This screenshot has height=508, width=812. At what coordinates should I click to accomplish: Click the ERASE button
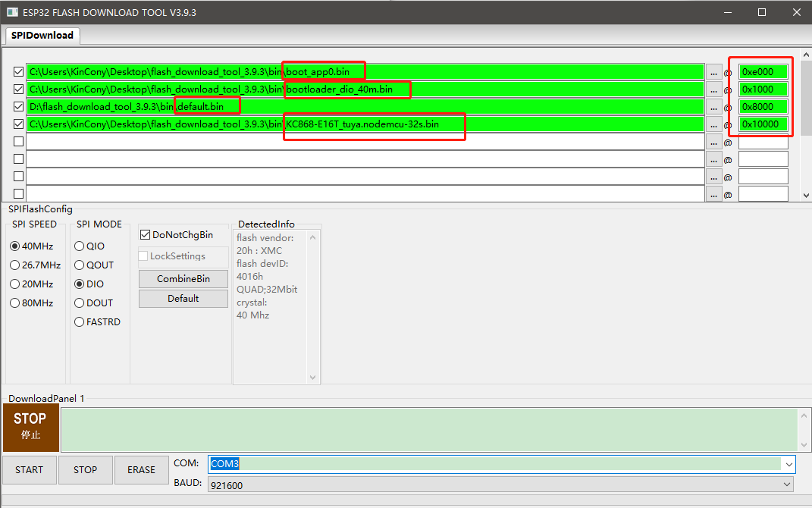(x=141, y=470)
